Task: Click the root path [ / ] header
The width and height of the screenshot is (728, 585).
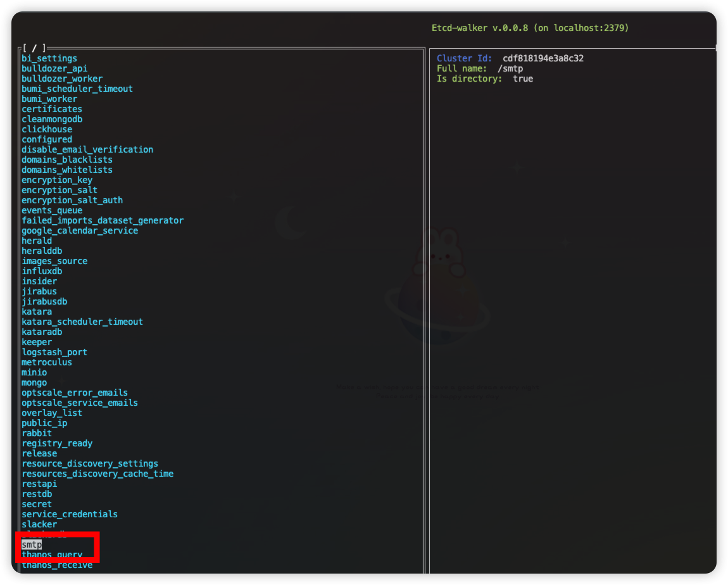Action: (34, 48)
